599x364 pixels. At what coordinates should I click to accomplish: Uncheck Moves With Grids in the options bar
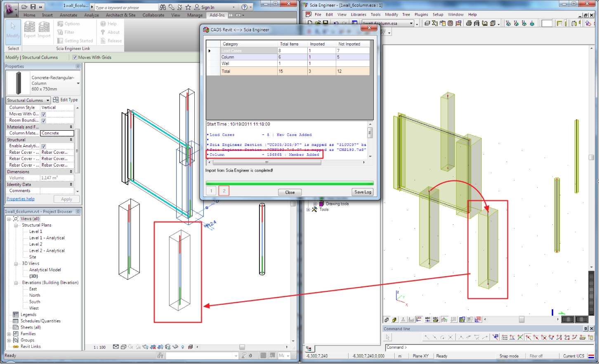coord(75,57)
